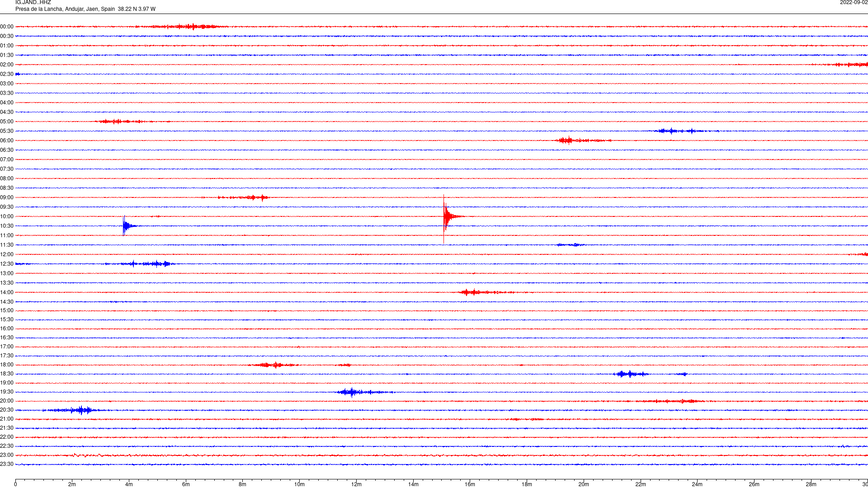Click the 10m tick label on time axis
The height and width of the screenshot is (488, 868).
[299, 484]
